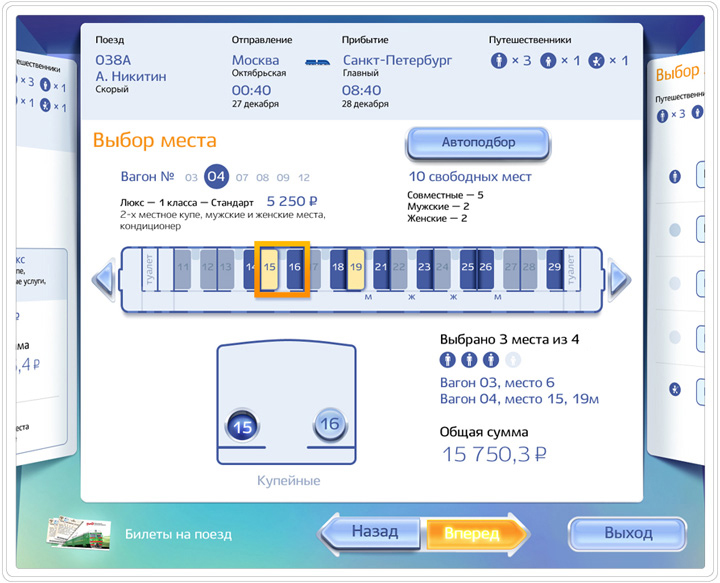
Task: Pick seat 21 on the wagon map
Action: (381, 269)
